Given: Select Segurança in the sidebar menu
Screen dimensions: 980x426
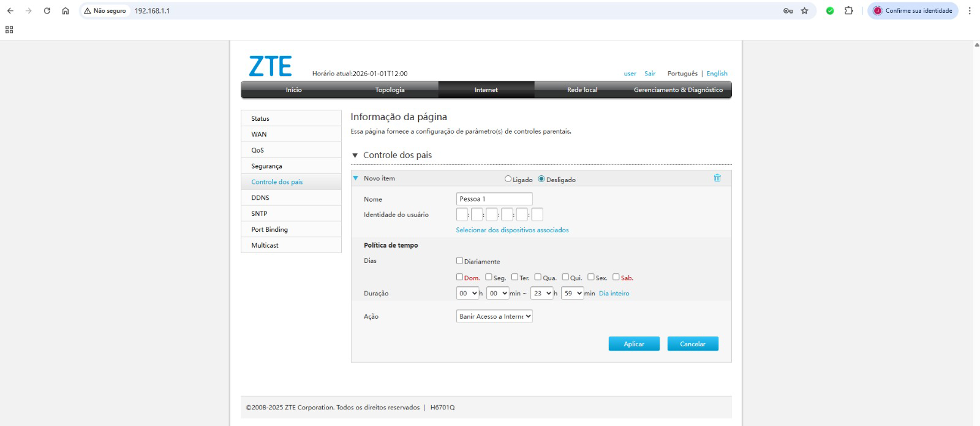Looking at the screenshot, I should 266,166.
